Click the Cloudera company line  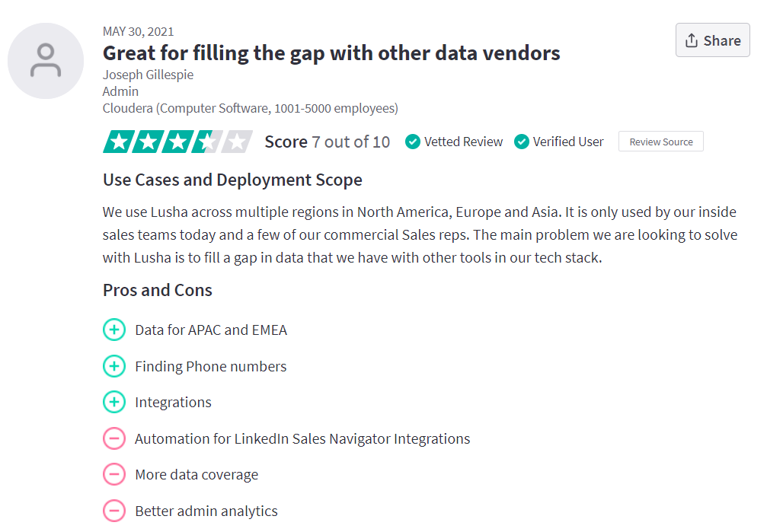coord(250,108)
